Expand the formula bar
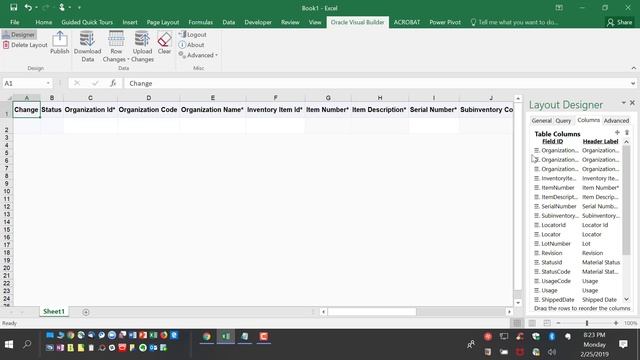The width and height of the screenshot is (640, 360). 633,83
